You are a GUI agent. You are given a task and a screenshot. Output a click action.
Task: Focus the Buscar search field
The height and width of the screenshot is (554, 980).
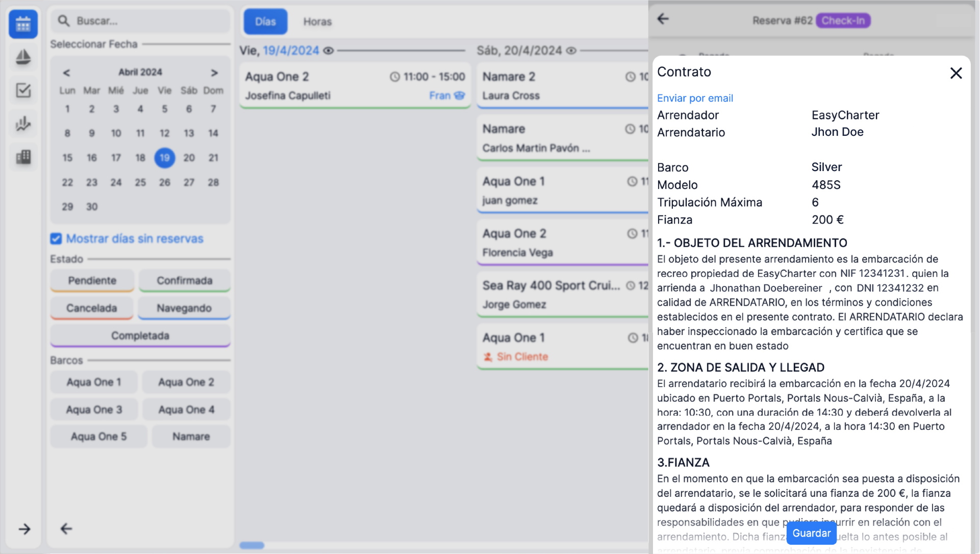click(140, 21)
